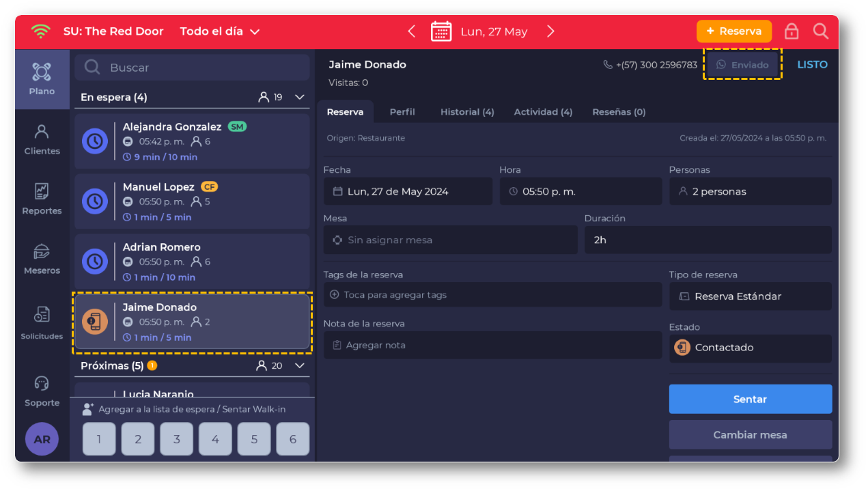Image resolution: width=868 pixels, height=491 pixels.
Task: Click the Origen: Restaurante text
Action: 366,138
